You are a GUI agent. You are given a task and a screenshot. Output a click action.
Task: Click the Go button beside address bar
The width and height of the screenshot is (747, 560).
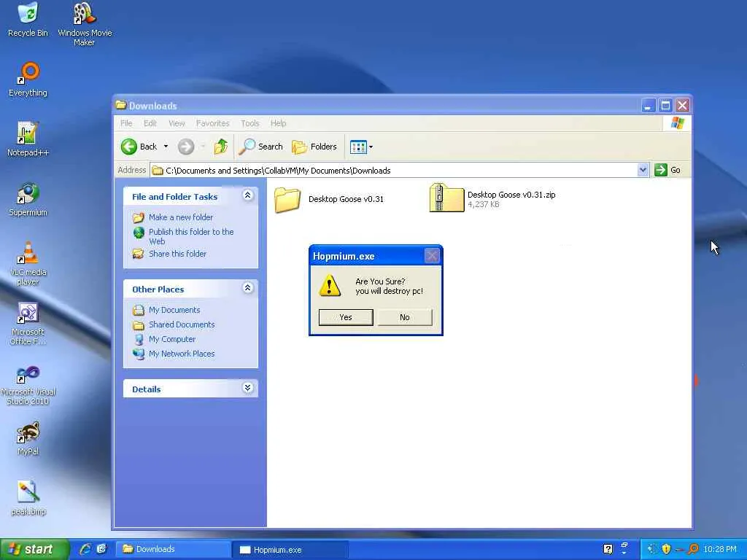pos(668,170)
